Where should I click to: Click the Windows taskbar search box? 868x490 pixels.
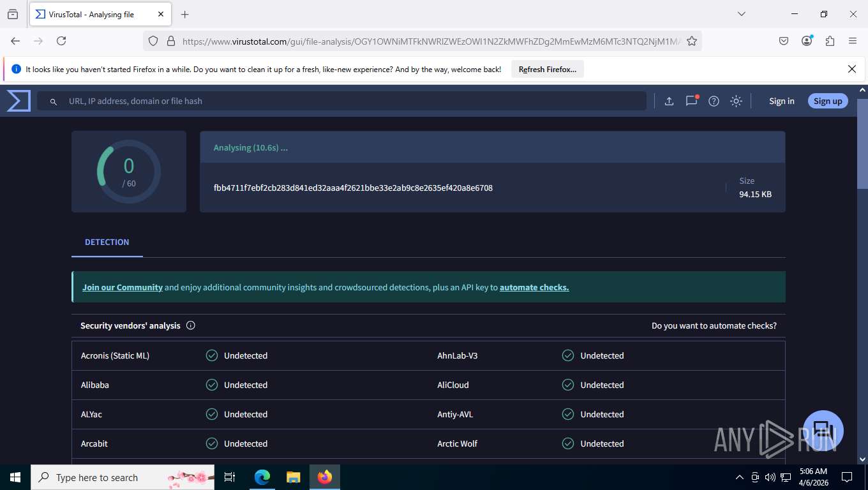coord(123,477)
